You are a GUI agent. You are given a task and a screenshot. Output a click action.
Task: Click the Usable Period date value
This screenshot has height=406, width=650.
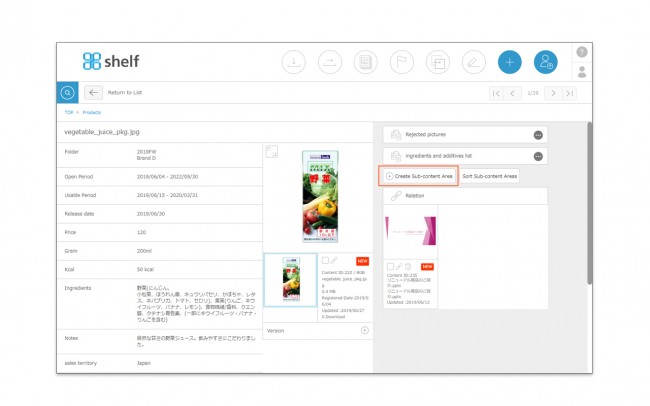click(x=167, y=195)
